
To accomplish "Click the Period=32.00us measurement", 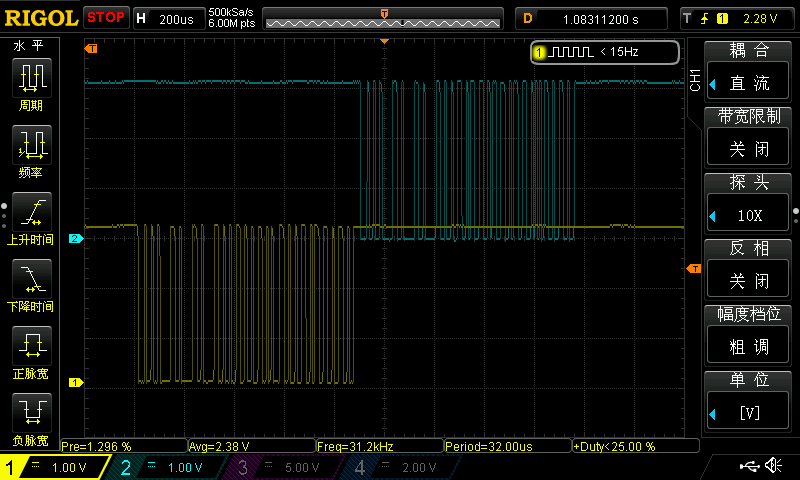I will click(x=508, y=446).
